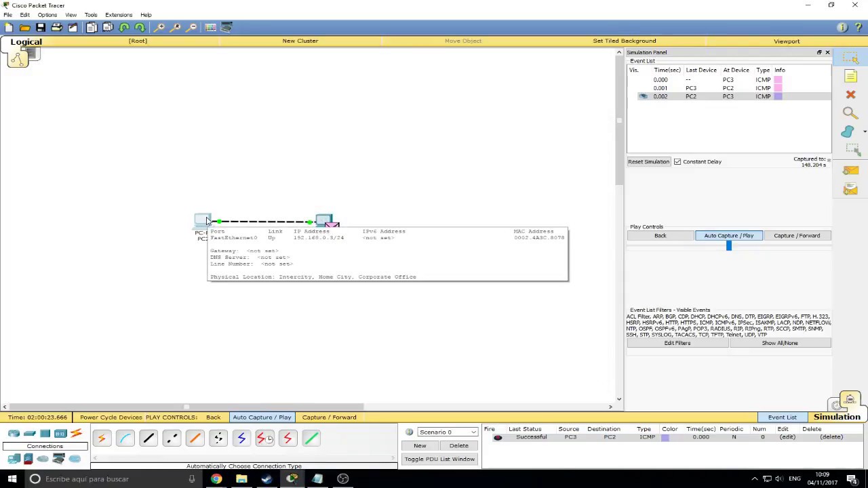Image resolution: width=868 pixels, height=488 pixels.
Task: Click the New file icon in toolbar
Action: click(9, 27)
